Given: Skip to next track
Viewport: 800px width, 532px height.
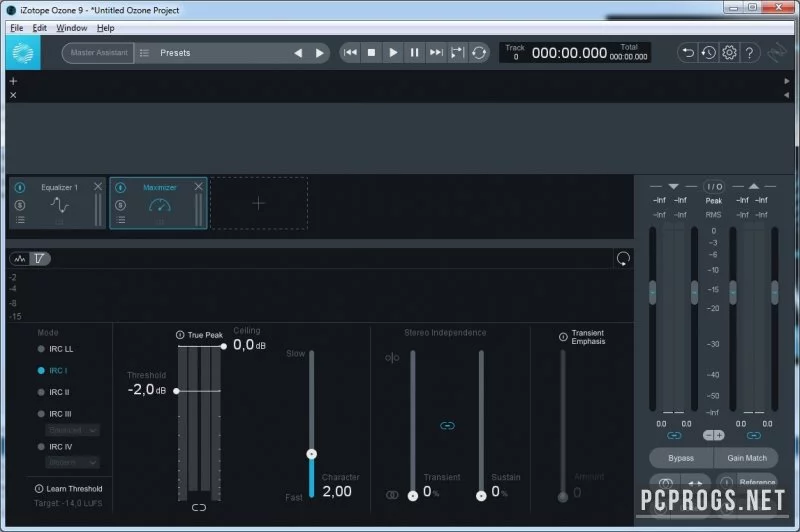Looking at the screenshot, I should point(436,53).
